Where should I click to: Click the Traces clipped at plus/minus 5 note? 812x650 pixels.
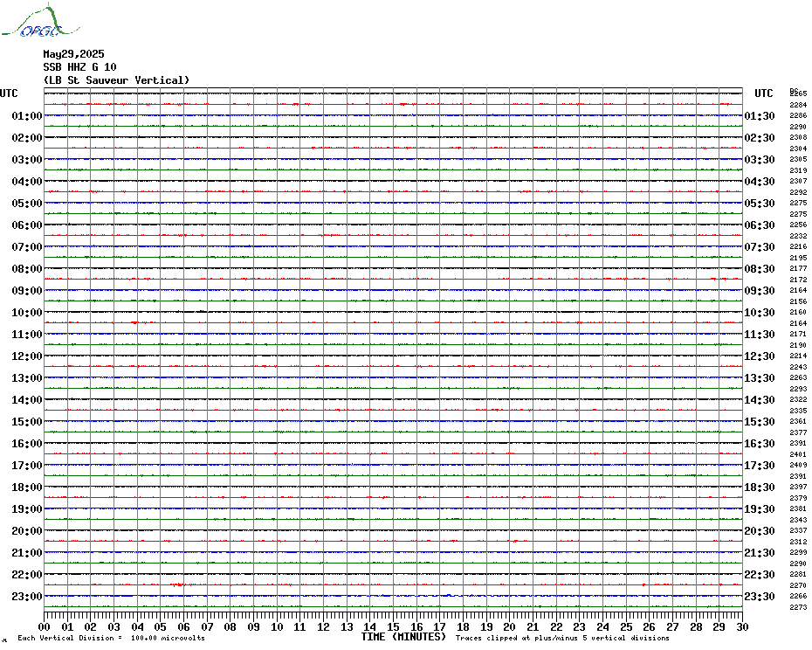(562, 638)
